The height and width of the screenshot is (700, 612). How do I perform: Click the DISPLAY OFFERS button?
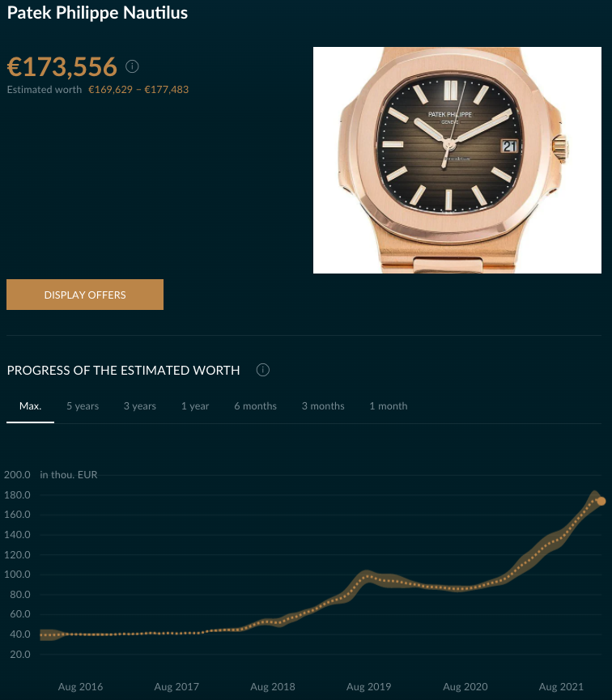(85, 295)
